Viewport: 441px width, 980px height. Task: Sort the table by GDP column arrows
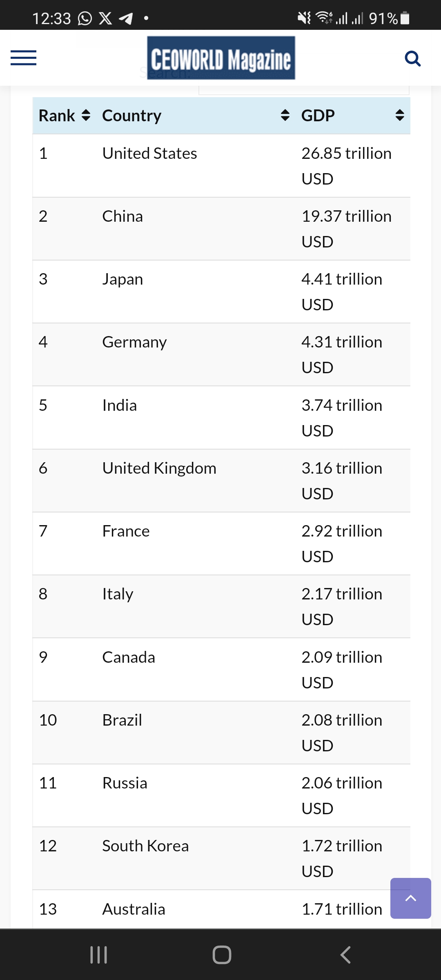(400, 116)
